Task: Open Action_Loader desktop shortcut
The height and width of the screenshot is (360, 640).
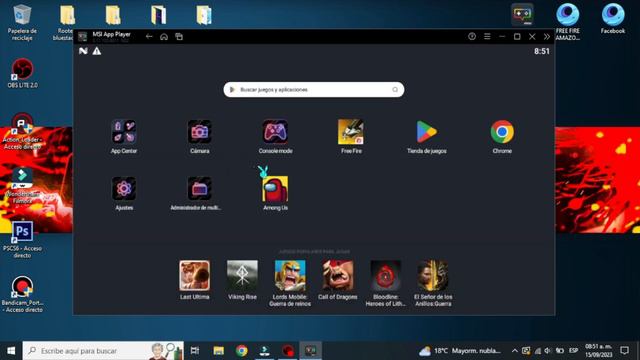Action: click(x=22, y=131)
